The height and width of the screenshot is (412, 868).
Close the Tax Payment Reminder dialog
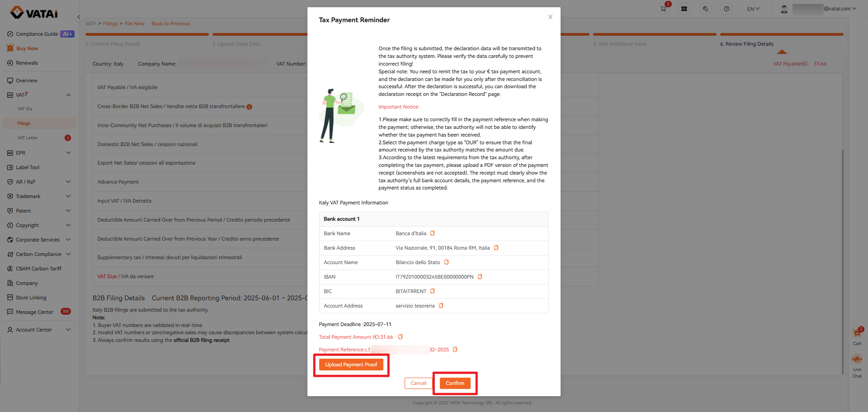tap(550, 17)
